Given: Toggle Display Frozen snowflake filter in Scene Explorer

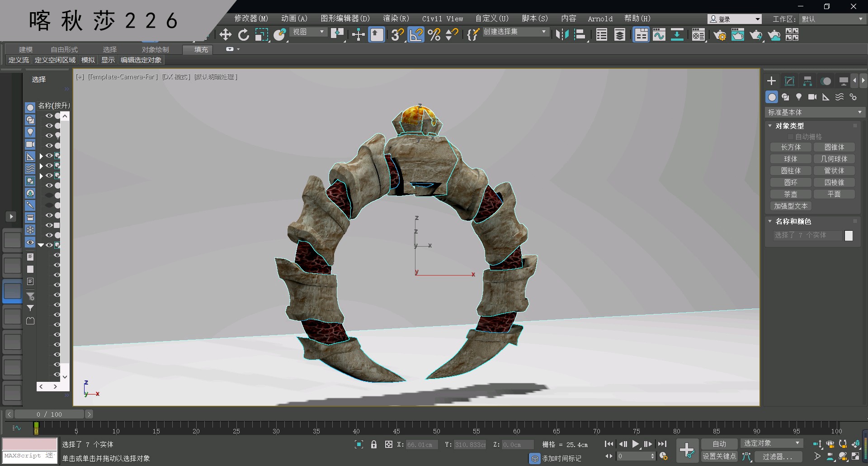Looking at the screenshot, I should coord(30,230).
